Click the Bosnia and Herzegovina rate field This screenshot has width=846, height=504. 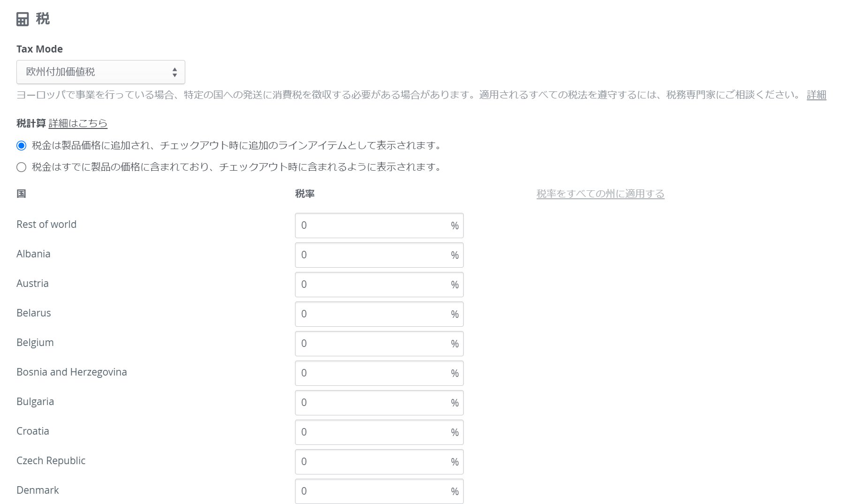pyautogui.click(x=379, y=373)
